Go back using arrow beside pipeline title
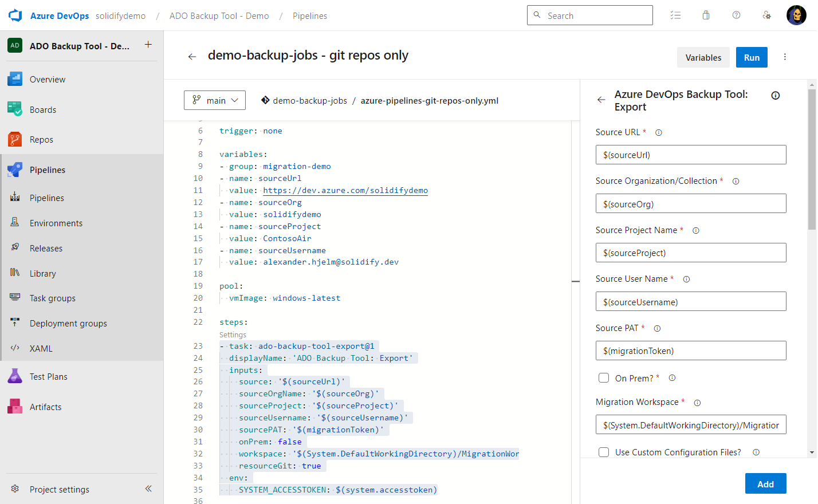This screenshot has width=818, height=504. point(192,56)
